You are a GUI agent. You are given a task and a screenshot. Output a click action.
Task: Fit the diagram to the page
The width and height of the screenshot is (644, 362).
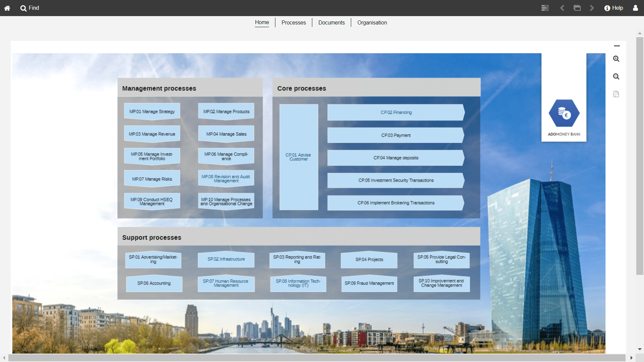click(616, 94)
